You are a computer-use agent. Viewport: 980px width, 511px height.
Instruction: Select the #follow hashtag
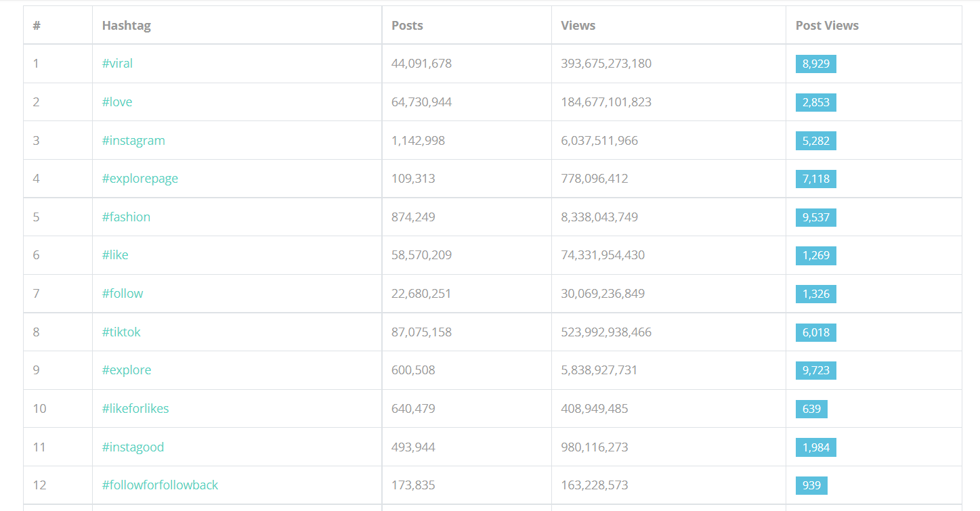tap(123, 293)
